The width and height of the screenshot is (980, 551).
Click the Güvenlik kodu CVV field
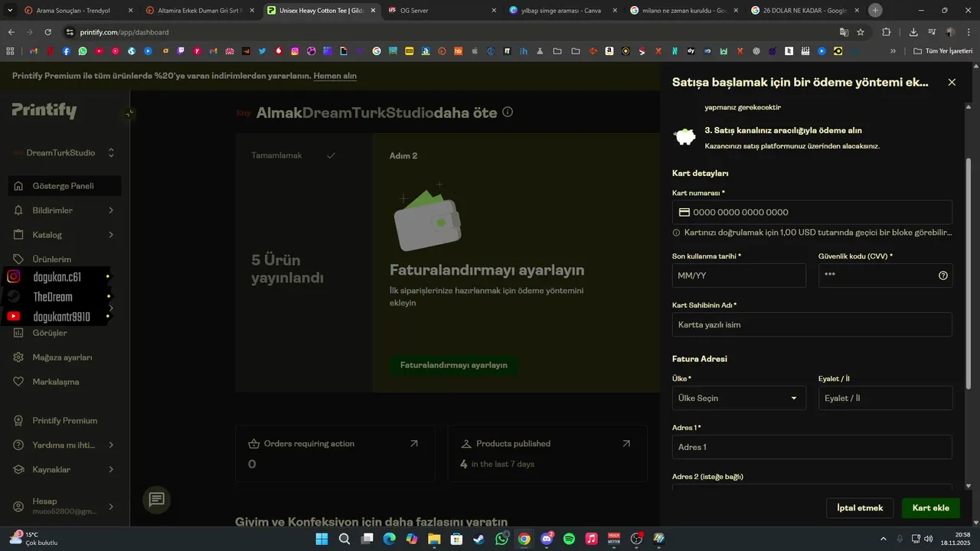coord(885,275)
